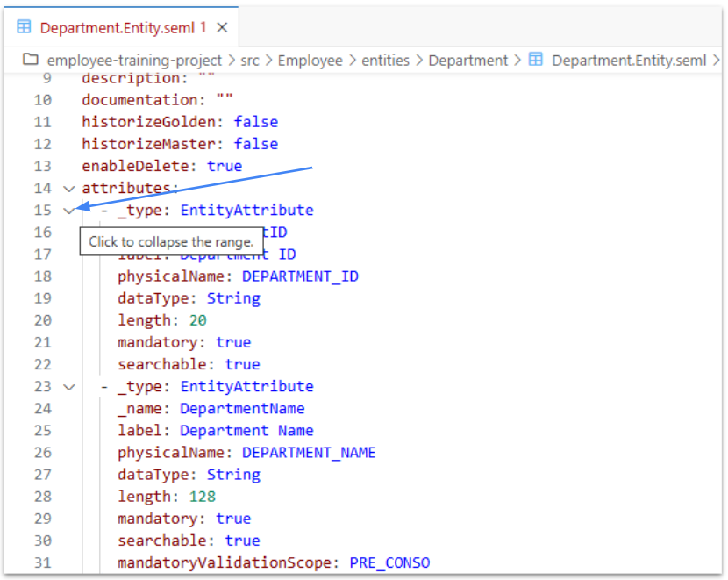
Task: Click the PRE_CONSO value on line 31
Action: tap(389, 562)
